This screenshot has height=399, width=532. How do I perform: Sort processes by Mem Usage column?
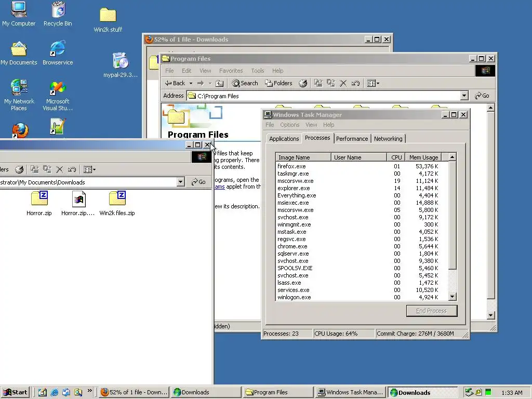point(423,157)
